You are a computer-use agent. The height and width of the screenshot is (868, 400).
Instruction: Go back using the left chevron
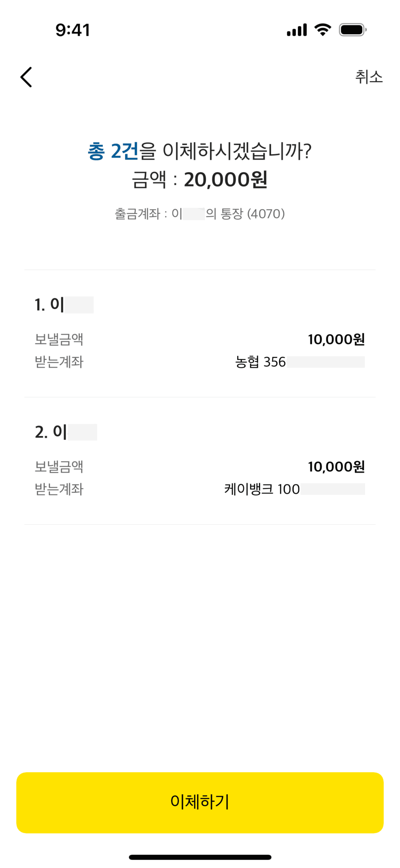[x=26, y=77]
